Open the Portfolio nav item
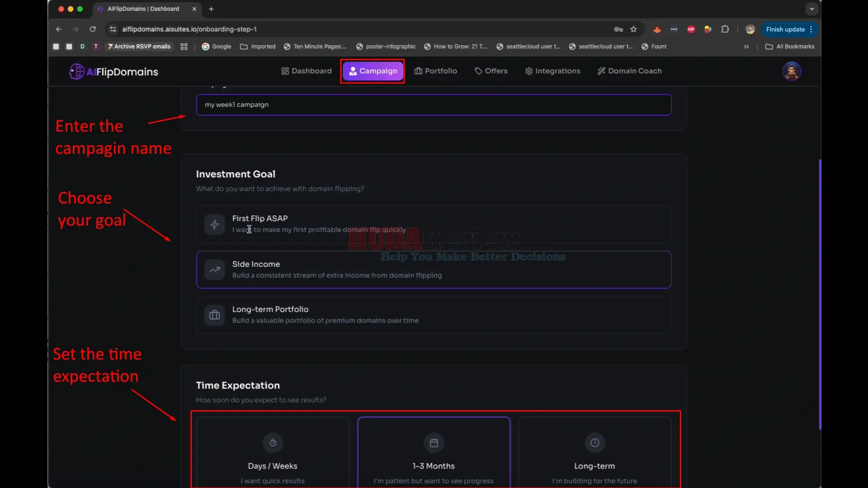868x488 pixels. [x=436, y=71]
